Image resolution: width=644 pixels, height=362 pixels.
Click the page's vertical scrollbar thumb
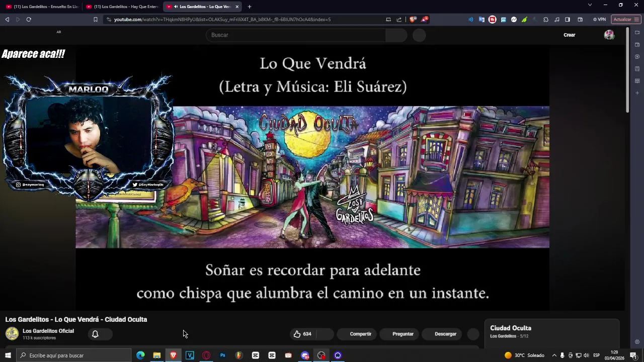pos(627,70)
